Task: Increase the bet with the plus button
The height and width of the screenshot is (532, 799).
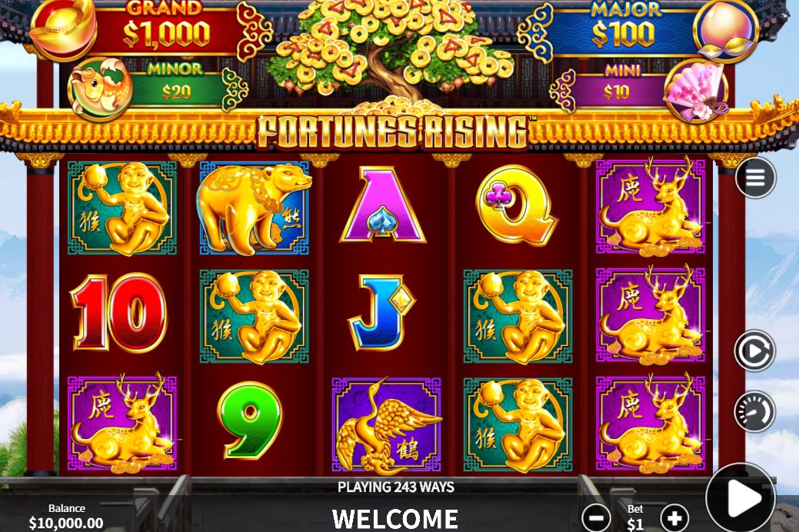Action: click(x=674, y=518)
